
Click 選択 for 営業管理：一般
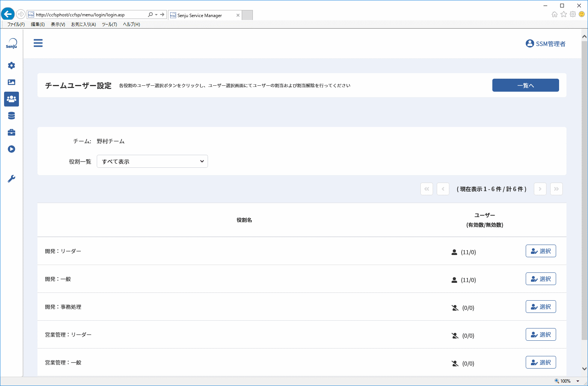point(541,362)
